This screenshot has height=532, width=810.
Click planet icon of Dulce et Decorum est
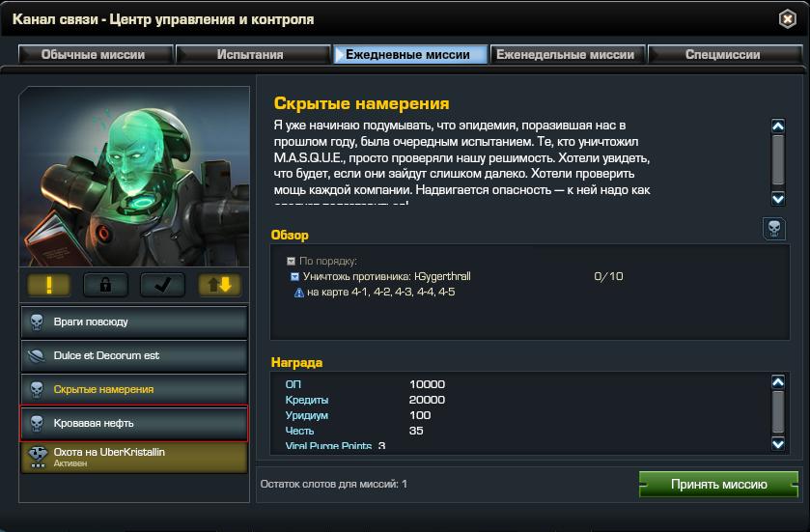point(37,356)
